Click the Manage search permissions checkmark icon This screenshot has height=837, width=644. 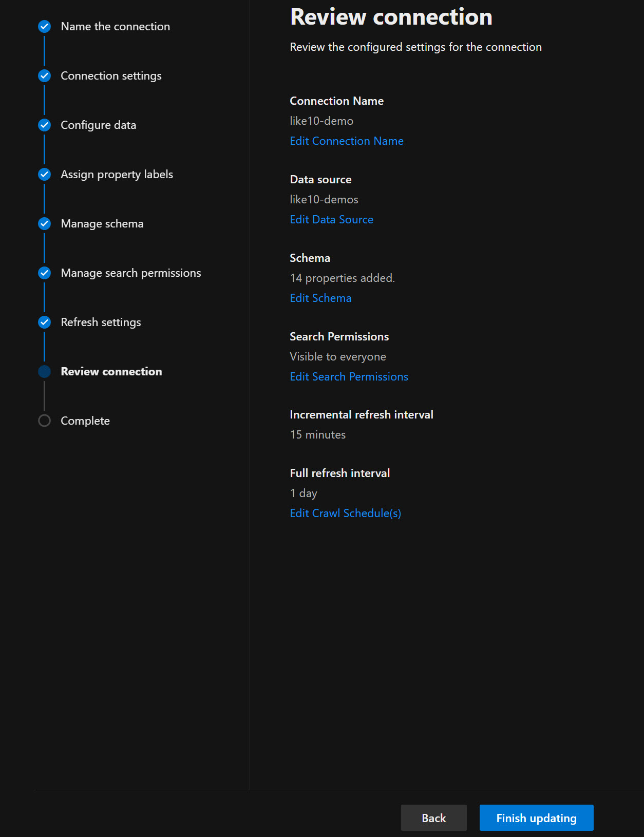[45, 273]
